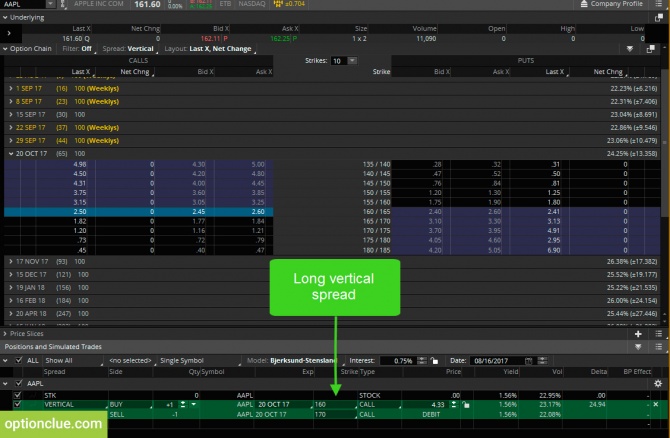This screenshot has width=670, height=438.
Task: Collapse the 20 OCT 17 expiration
Action: tap(11, 153)
